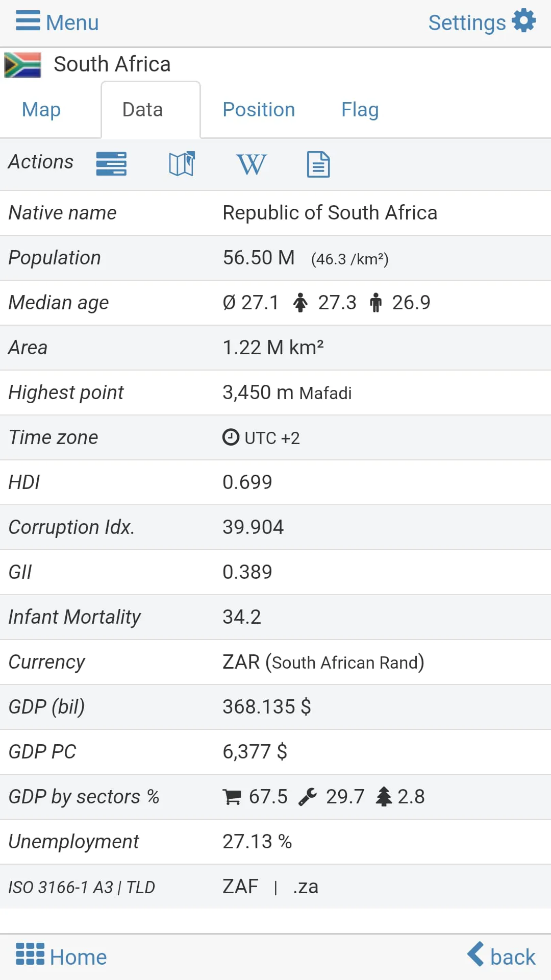Tap the Menu text label
Screen dimensions: 551x980
[x=72, y=22]
